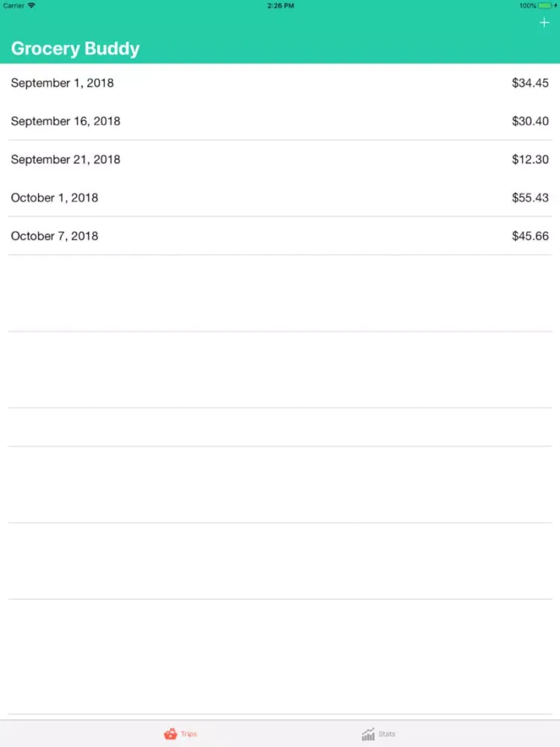Viewport: 560px width, 747px height.
Task: Open the Stats bar chart icon
Action: 368,734
